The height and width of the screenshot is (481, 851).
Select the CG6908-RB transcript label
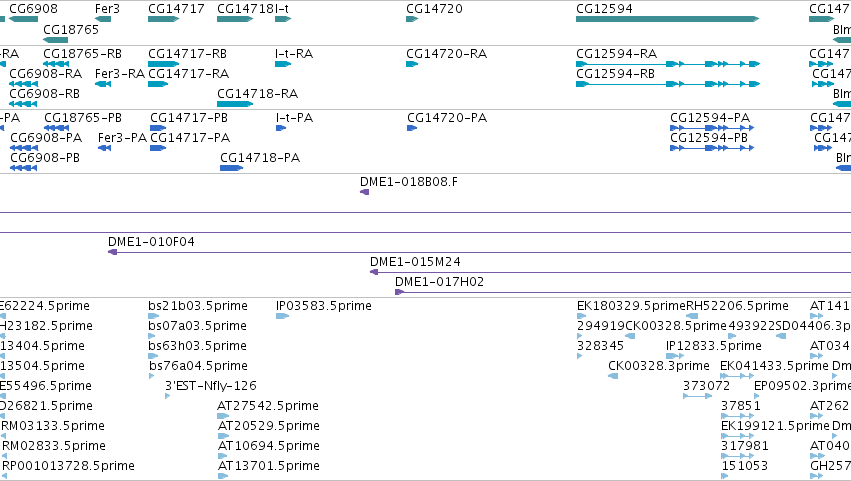[x=45, y=93]
